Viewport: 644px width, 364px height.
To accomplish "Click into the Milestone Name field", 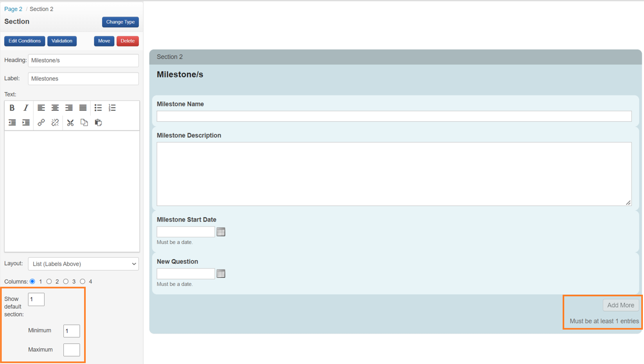I will tap(394, 116).
